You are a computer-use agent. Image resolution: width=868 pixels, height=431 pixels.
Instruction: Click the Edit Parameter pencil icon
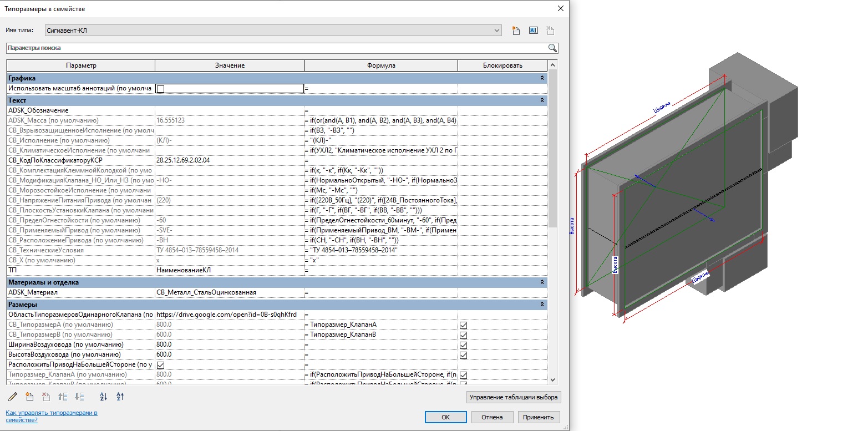[13, 397]
